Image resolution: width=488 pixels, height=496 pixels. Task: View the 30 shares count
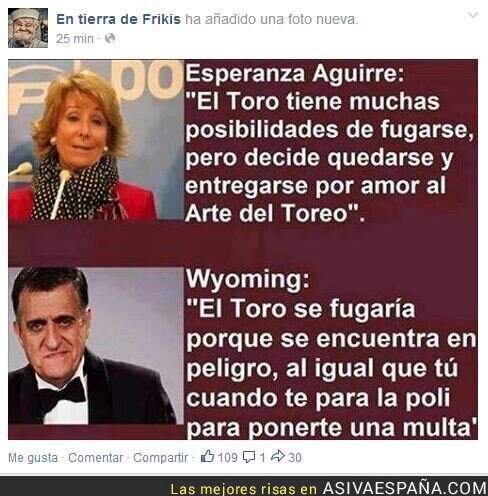pos(295,457)
